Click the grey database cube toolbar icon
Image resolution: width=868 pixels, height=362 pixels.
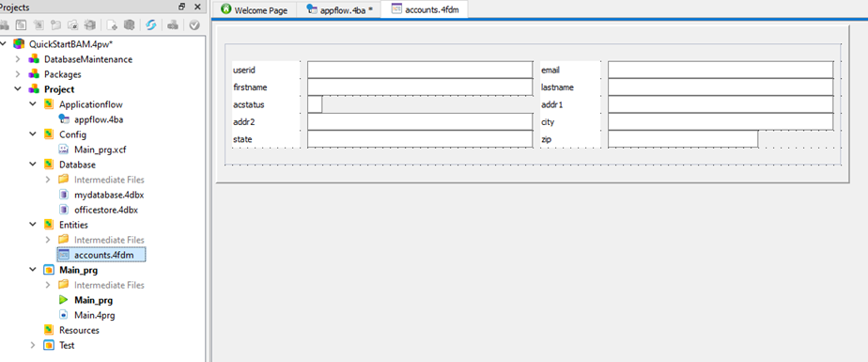129,25
